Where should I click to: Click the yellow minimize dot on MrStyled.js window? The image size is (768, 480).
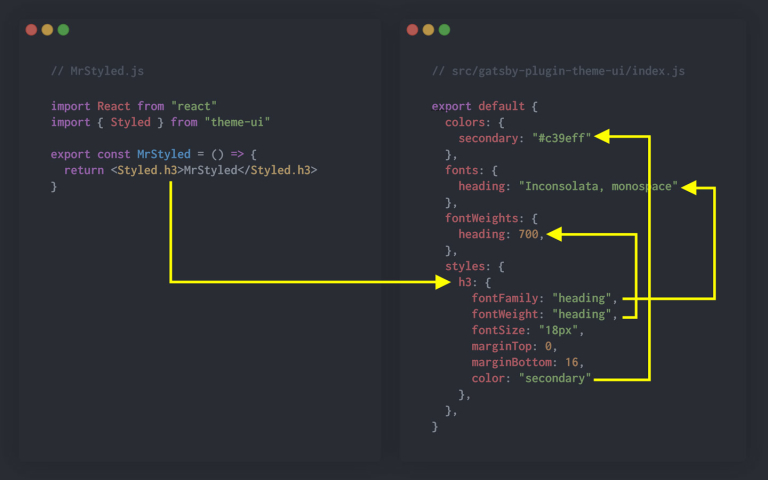click(x=48, y=30)
